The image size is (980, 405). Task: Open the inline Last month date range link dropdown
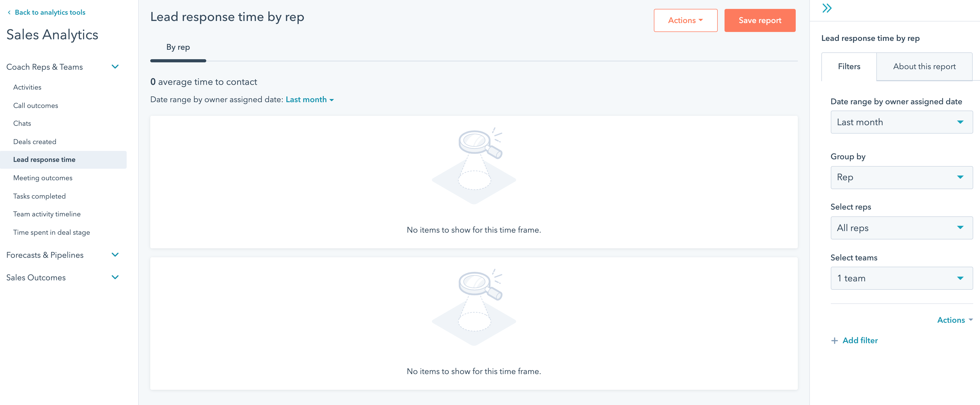pyautogui.click(x=310, y=100)
